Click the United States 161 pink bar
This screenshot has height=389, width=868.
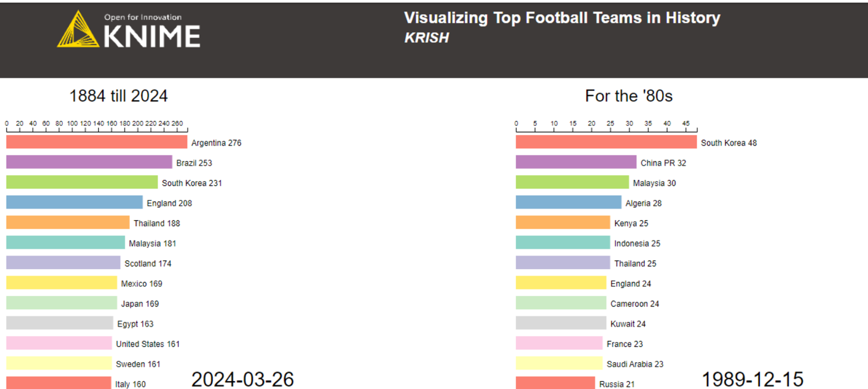click(x=59, y=343)
